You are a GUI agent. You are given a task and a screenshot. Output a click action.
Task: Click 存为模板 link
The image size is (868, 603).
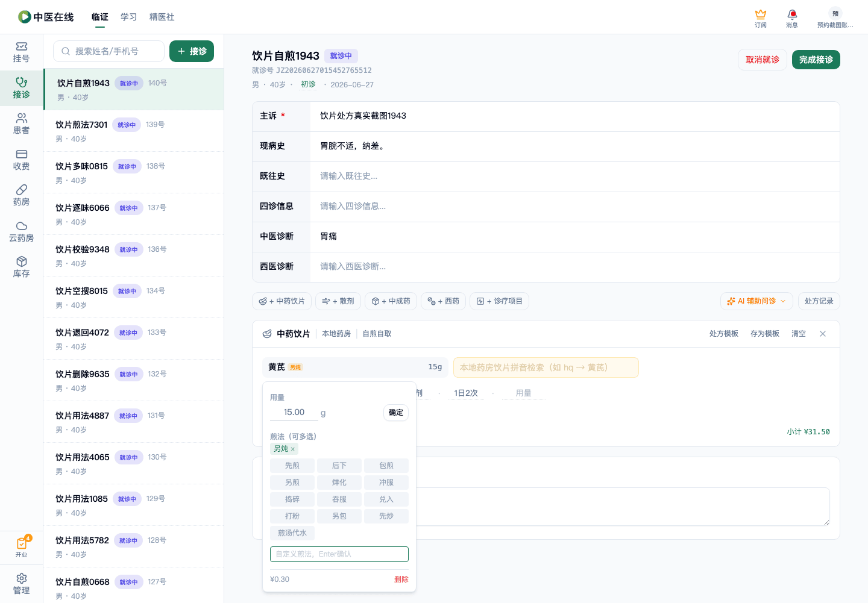coord(765,334)
